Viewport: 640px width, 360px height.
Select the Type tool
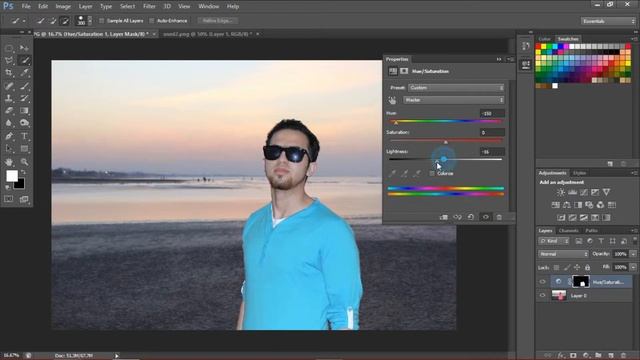(x=24, y=136)
